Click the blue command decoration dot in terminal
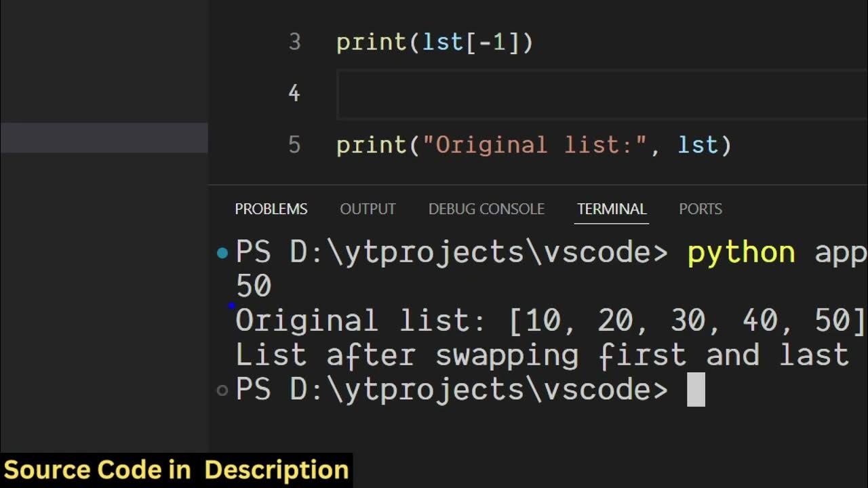The height and width of the screenshot is (488, 868). click(x=222, y=253)
